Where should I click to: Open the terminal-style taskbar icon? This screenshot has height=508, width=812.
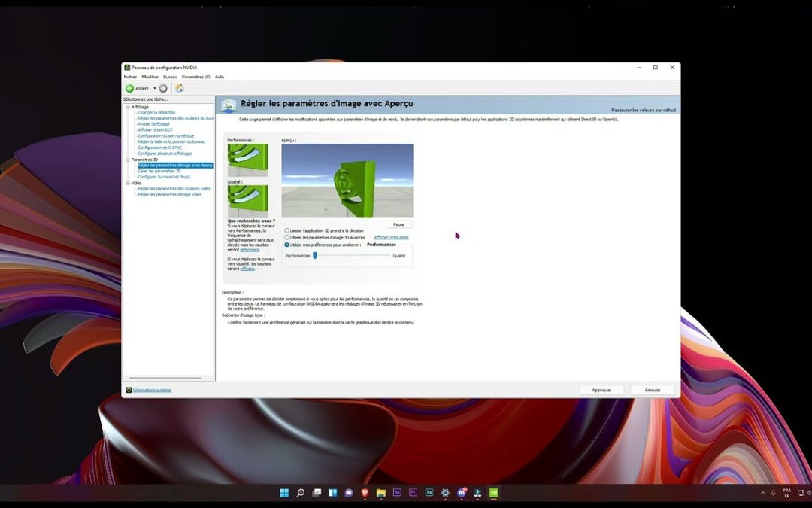(x=477, y=492)
